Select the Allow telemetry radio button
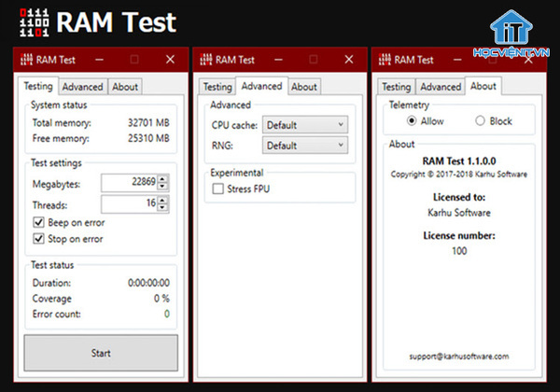The image size is (560, 392). pyautogui.click(x=412, y=121)
